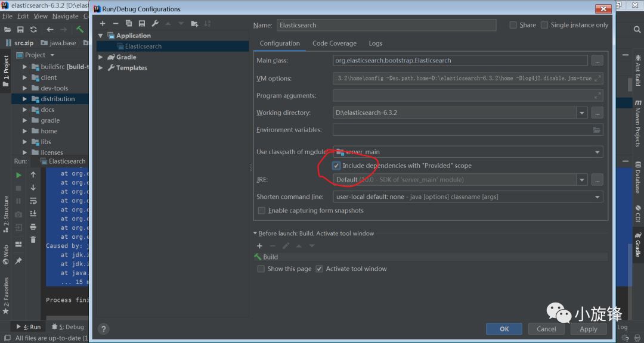Viewport: 644px width, 343px height.
Task: Open search everywhere magnifier icon
Action: (637, 30)
